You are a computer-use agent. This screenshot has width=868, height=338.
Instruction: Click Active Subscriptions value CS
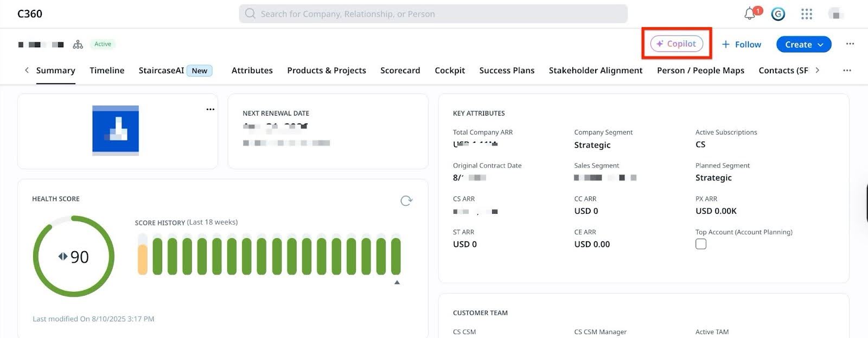(x=700, y=144)
